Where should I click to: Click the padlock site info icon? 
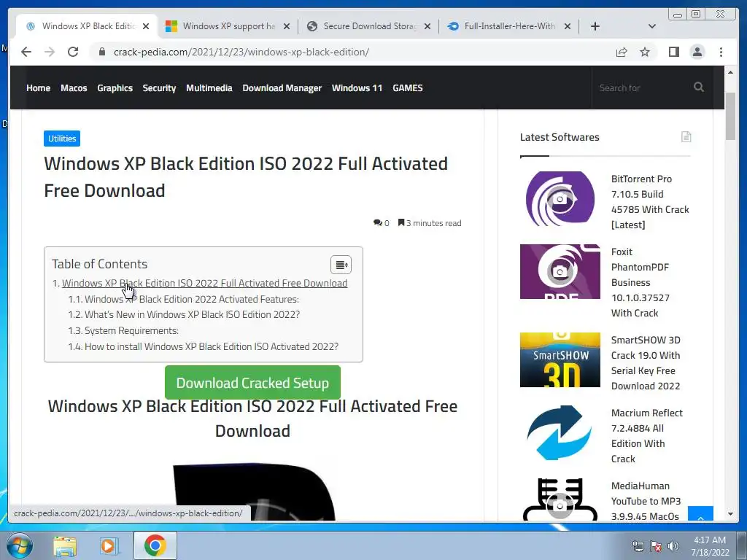[x=102, y=52]
